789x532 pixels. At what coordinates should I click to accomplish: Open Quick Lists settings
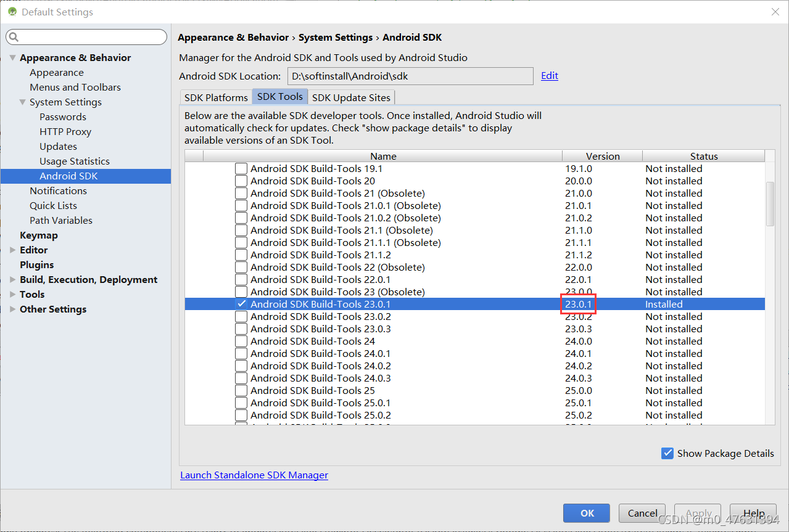coord(53,205)
